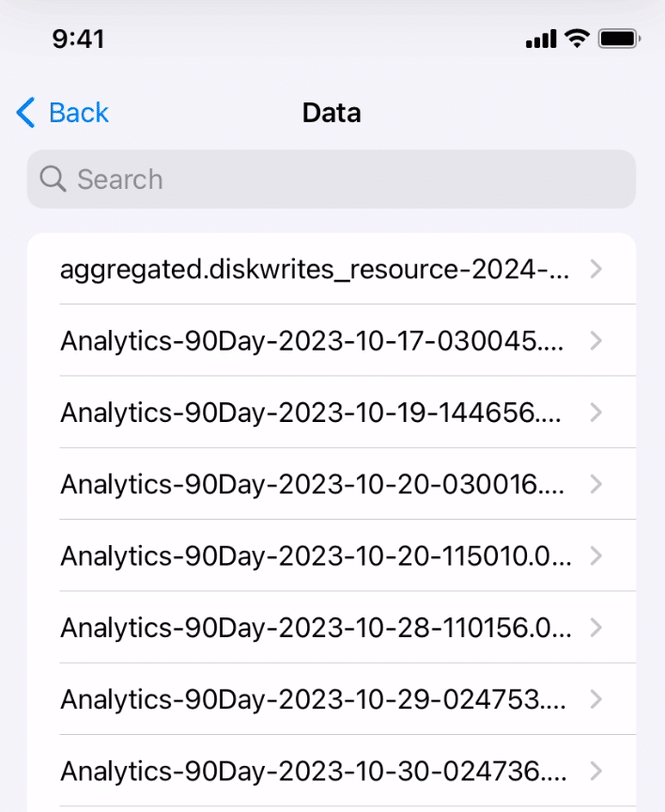Tap the Data title header

pos(331,112)
